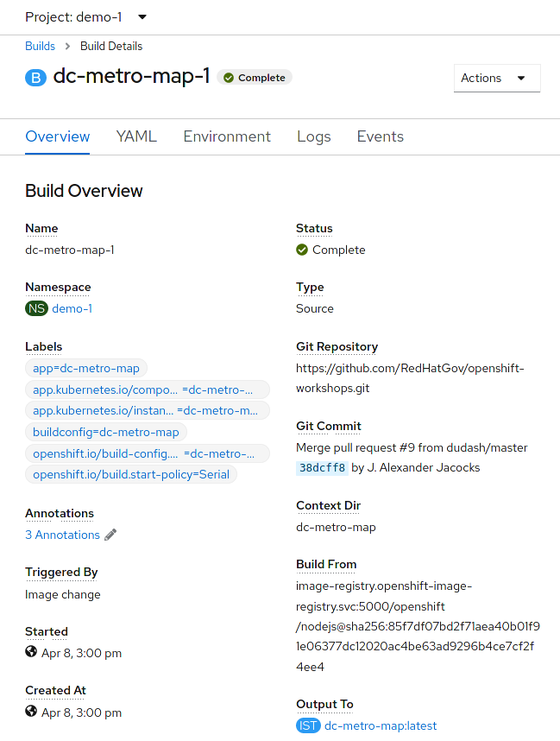This screenshot has height=741, width=560.
Task: Click the NS namespace badge icon
Action: point(36,308)
